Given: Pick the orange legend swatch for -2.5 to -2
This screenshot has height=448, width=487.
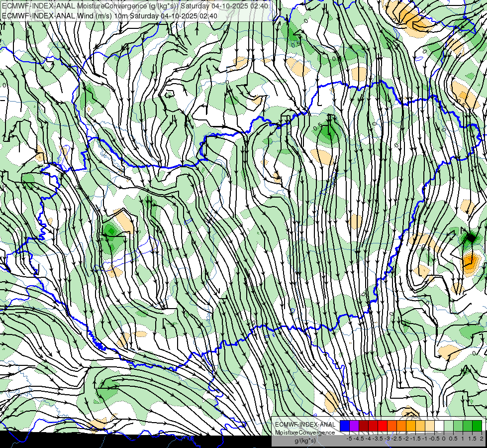Looking at the screenshot, I should click(401, 426).
